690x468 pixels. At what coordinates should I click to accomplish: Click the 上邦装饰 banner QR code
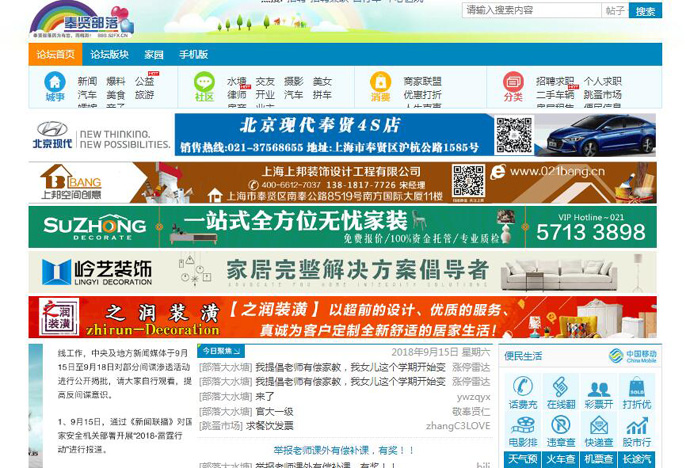coord(469,181)
